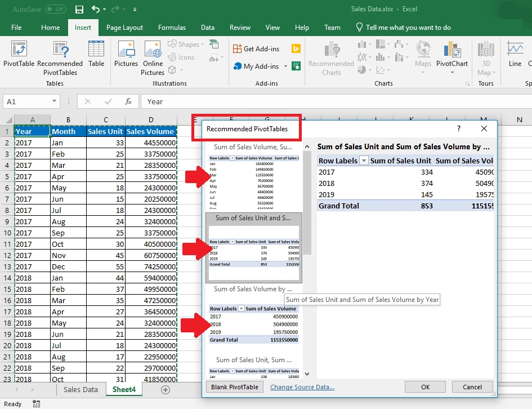The width and height of the screenshot is (532, 409).
Task: Open the Icons gallery
Action: click(x=181, y=57)
